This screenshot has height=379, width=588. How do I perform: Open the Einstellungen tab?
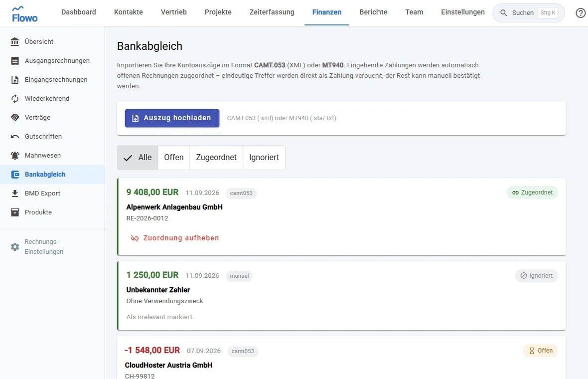point(463,12)
